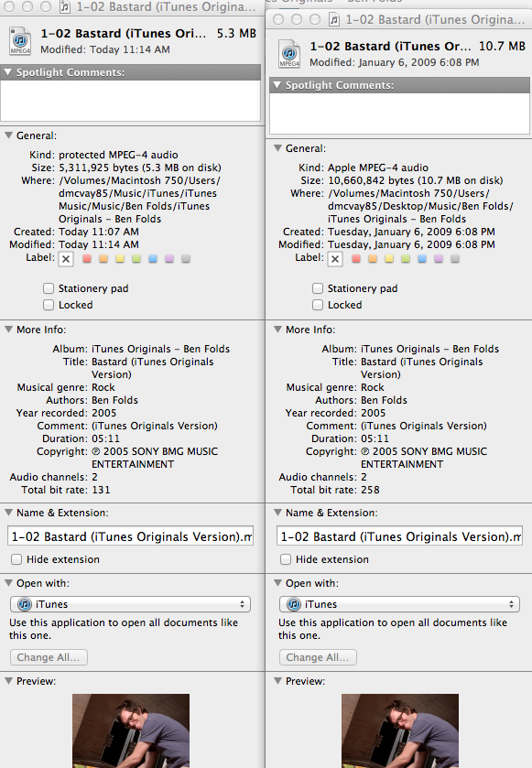Apply red label in left window
The width and height of the screenshot is (532, 768).
pos(87,259)
